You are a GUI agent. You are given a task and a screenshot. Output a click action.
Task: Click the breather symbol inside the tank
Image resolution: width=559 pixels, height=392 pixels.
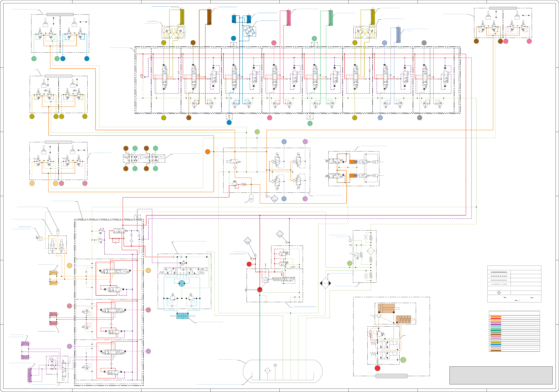pyautogui.click(x=275, y=365)
